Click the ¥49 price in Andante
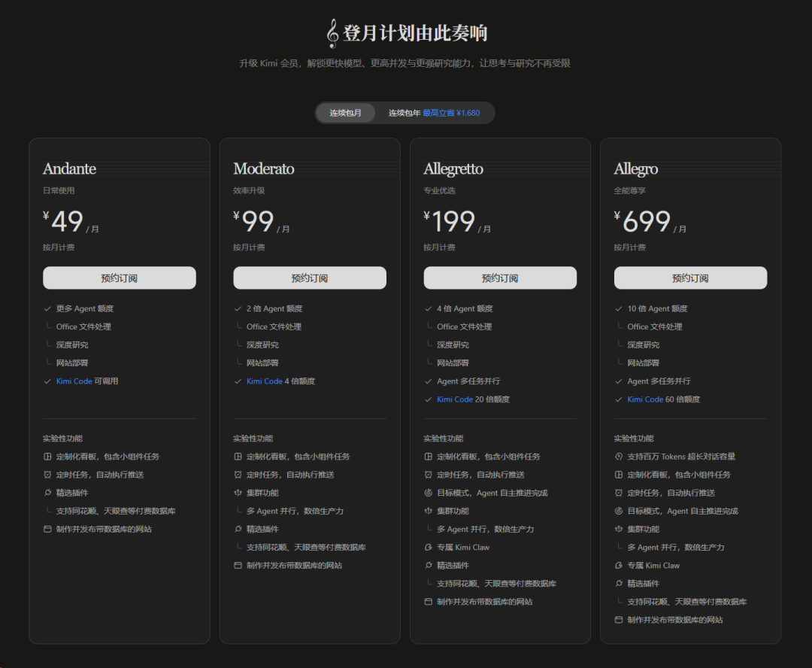 [x=63, y=221]
